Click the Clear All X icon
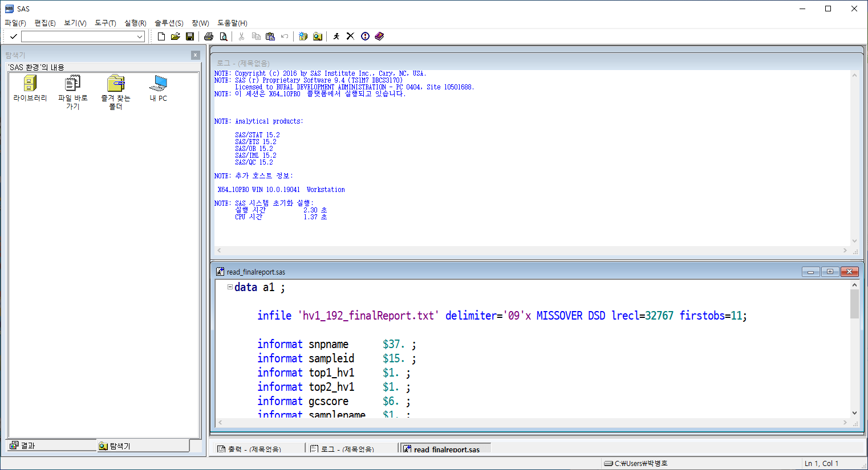 click(x=351, y=36)
